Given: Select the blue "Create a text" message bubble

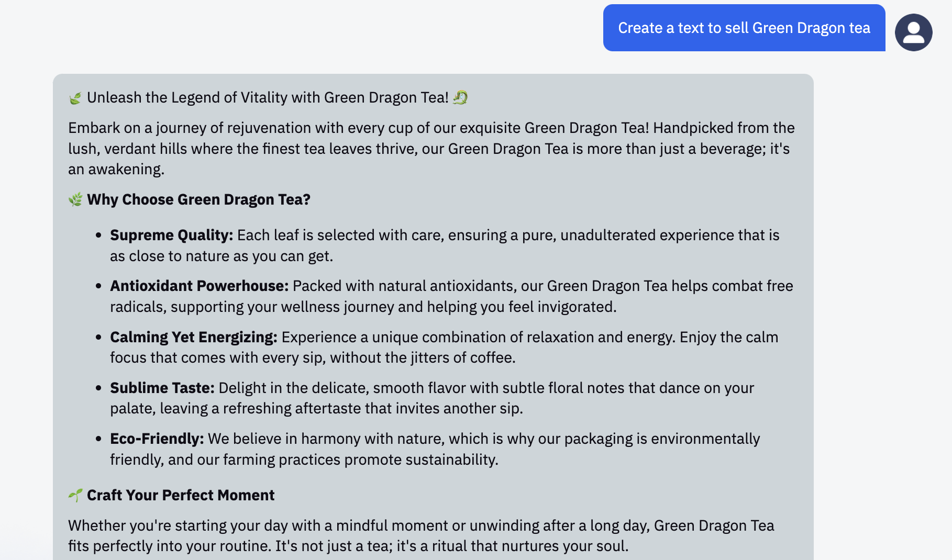Looking at the screenshot, I should (744, 28).
